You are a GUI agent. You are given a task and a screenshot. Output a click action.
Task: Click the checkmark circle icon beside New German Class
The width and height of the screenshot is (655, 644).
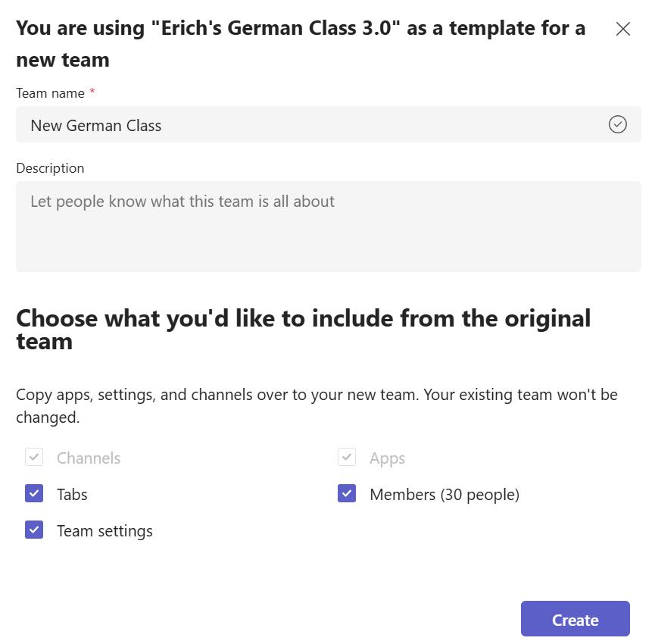[618, 124]
